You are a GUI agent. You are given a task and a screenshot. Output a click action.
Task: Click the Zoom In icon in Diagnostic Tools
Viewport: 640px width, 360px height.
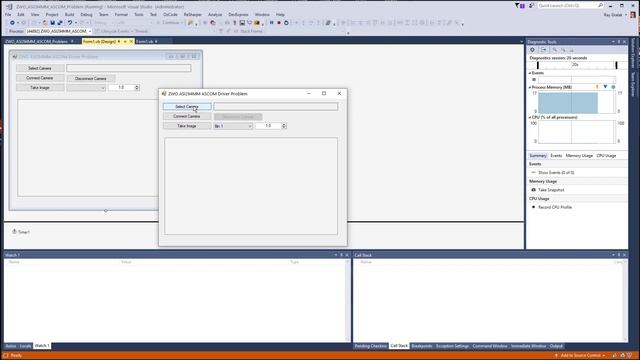pyautogui.click(x=554, y=50)
